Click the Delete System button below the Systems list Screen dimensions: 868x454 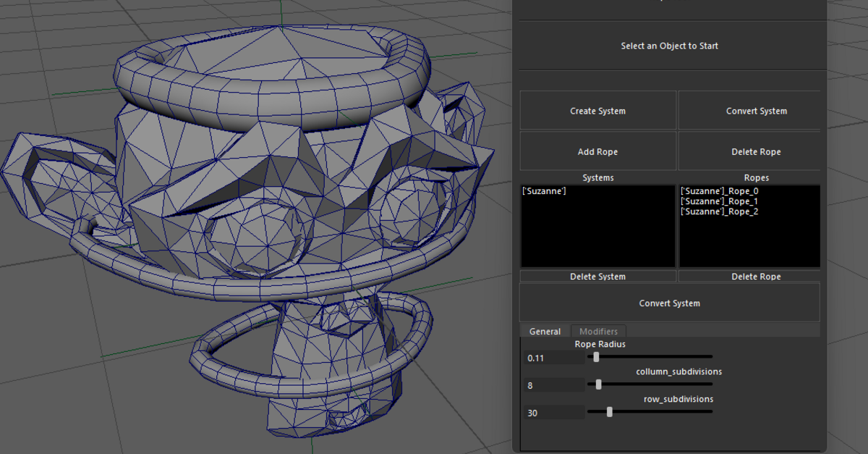pos(597,276)
